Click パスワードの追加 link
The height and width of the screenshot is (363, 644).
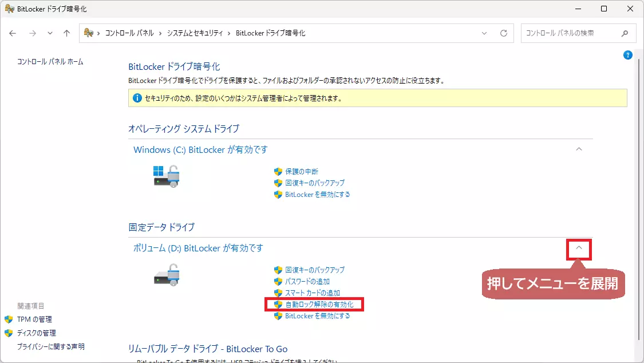click(x=307, y=282)
